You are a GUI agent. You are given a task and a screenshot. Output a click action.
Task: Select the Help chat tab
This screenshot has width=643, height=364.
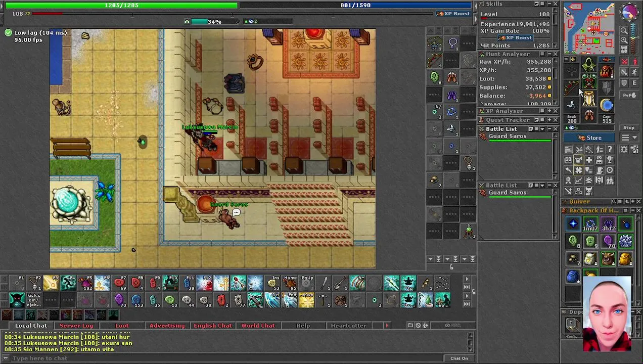point(303,326)
